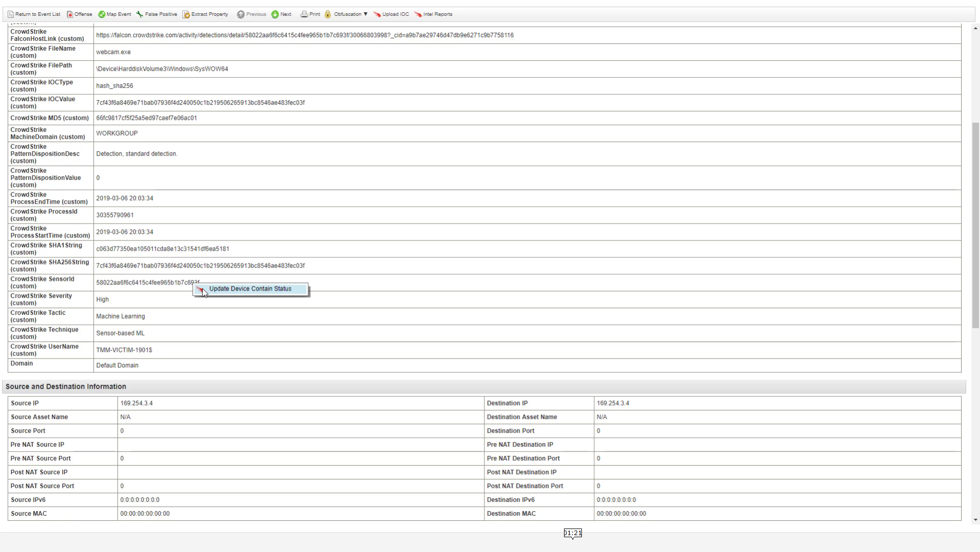Viewport: 980px width, 552px height.
Task: Click the Return to Event List icon
Action: click(11, 14)
